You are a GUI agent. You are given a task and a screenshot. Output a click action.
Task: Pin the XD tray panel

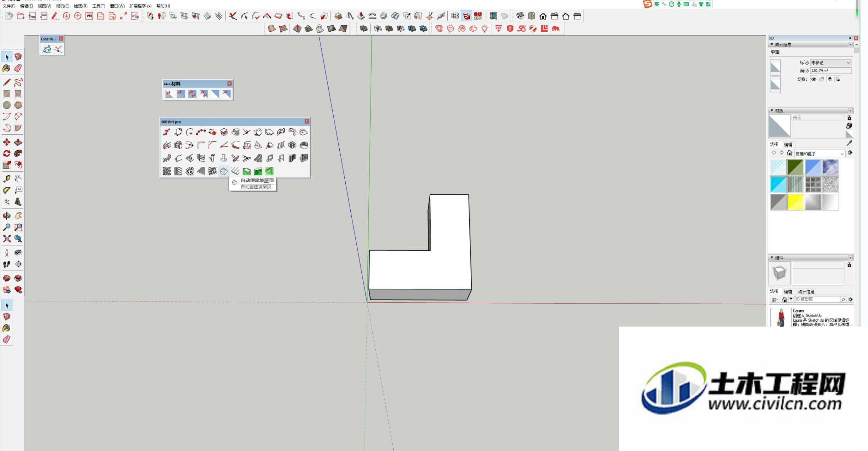(x=850, y=38)
